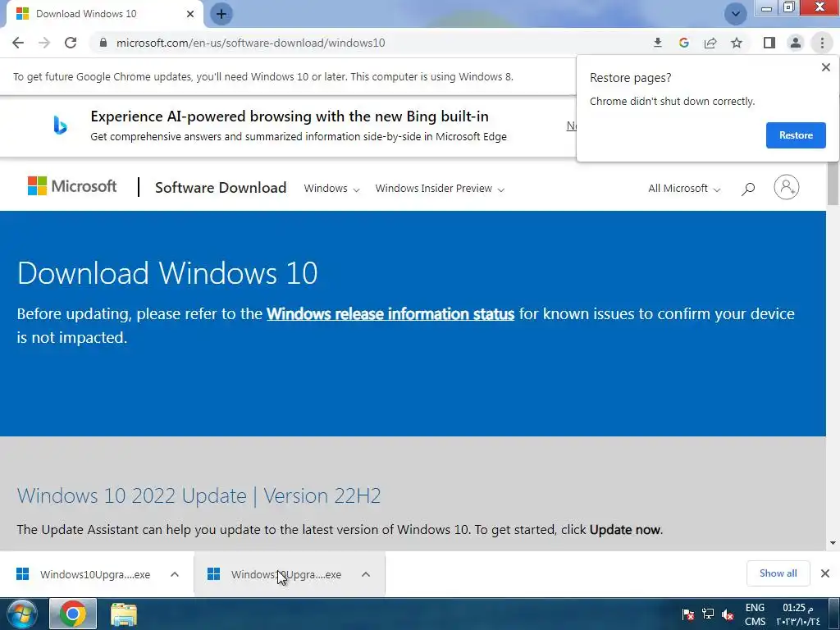
Task: Dismiss the Restore pages popup
Action: pyautogui.click(x=825, y=67)
